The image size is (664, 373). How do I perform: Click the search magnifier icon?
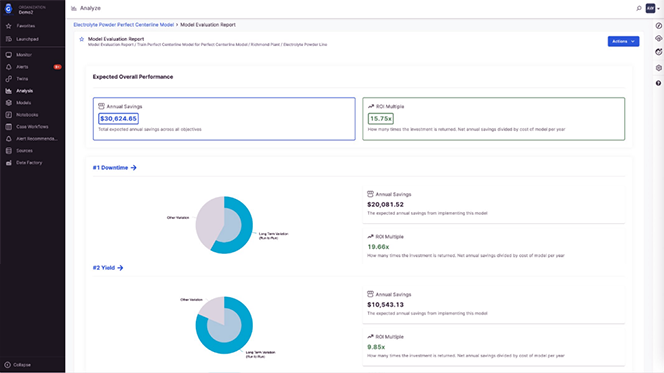click(x=639, y=8)
